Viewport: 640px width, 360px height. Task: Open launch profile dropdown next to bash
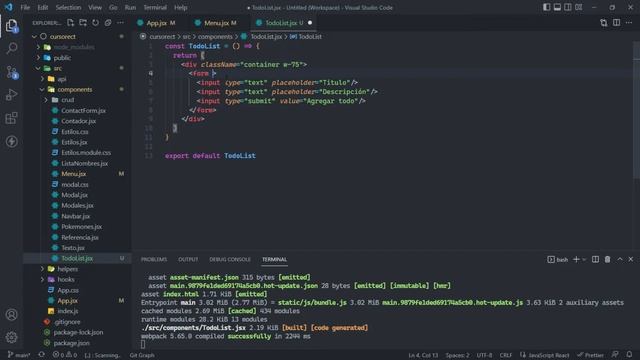(584, 259)
